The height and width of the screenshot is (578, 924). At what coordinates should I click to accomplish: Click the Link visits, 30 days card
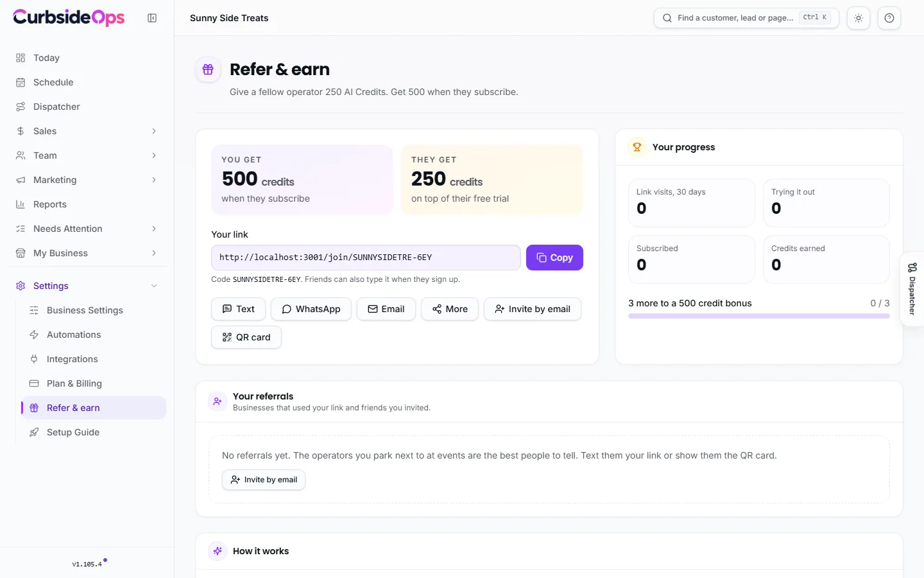point(692,203)
